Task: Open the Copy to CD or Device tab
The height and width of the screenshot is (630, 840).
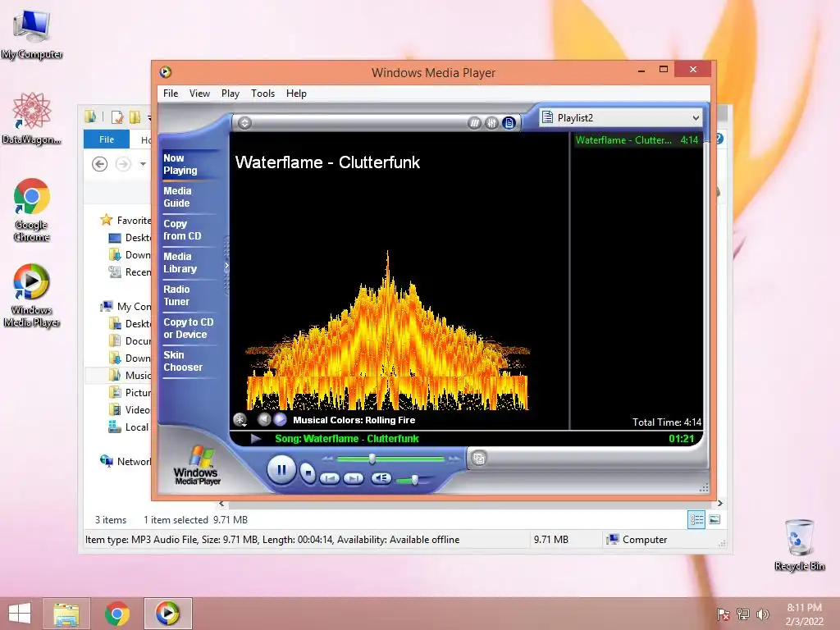Action: (188, 328)
